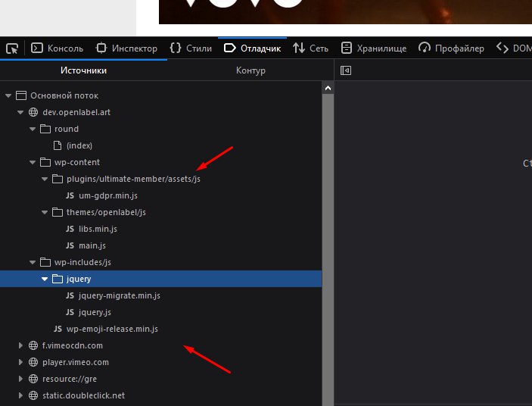Select the round folder label
The width and height of the screenshot is (532, 406).
click(67, 129)
